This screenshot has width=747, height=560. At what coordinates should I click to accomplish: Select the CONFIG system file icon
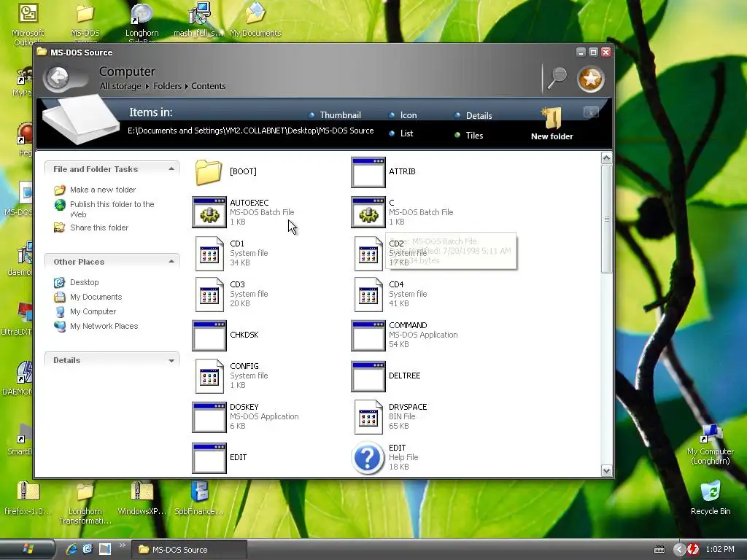pos(209,376)
